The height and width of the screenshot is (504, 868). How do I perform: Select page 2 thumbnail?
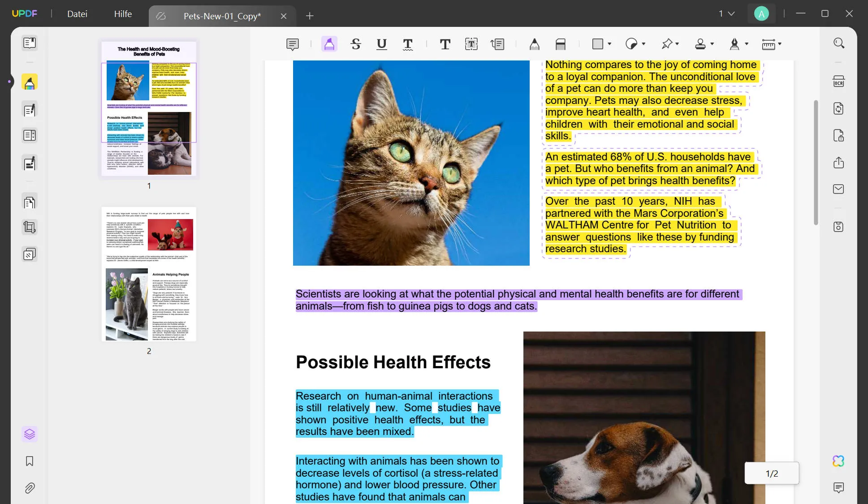pos(149,274)
